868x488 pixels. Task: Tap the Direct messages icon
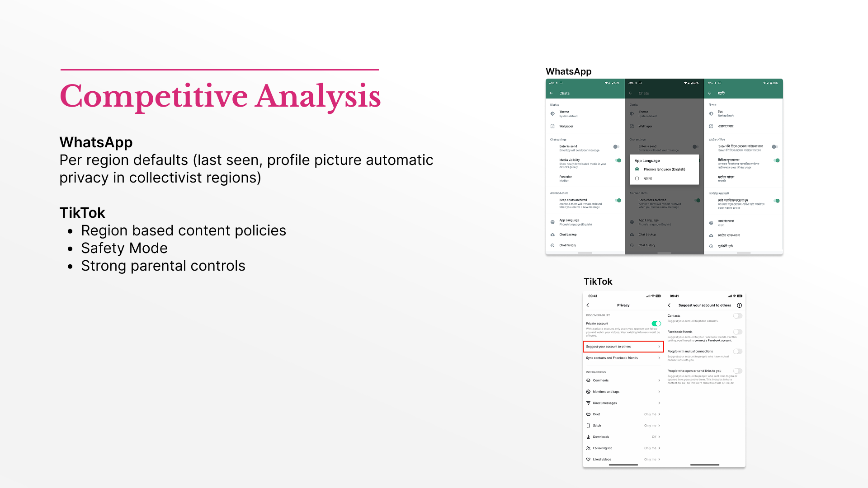tap(588, 403)
